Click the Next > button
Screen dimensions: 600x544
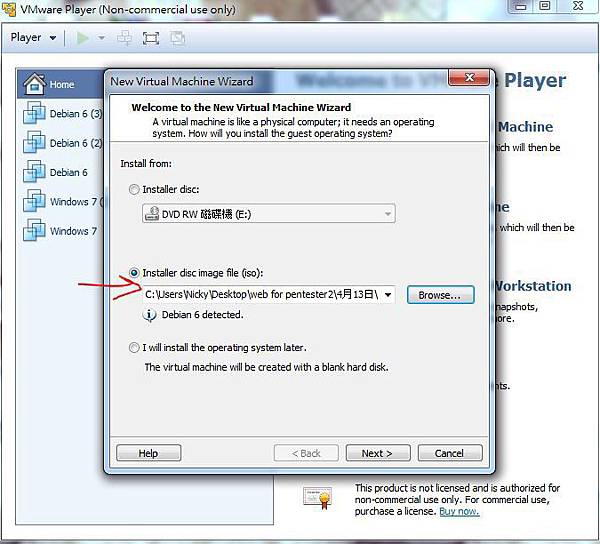[x=378, y=453]
